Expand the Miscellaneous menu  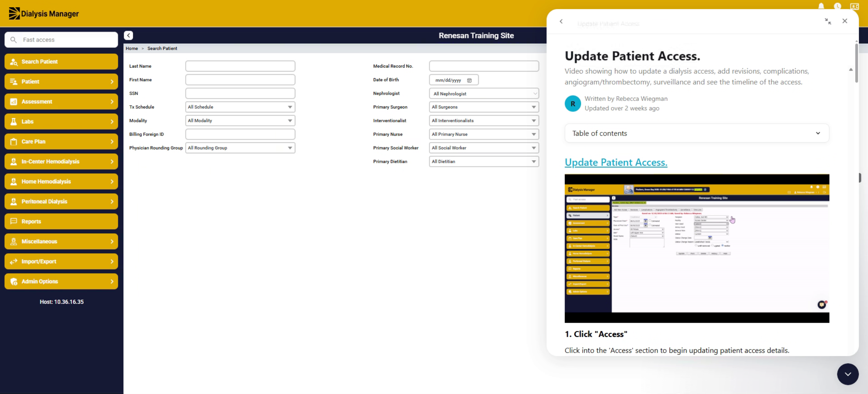[61, 241]
